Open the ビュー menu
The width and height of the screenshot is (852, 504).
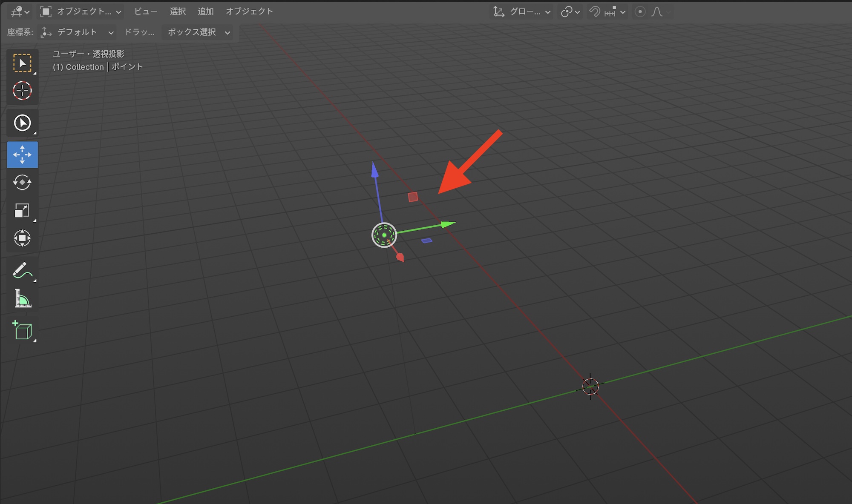pos(146,11)
